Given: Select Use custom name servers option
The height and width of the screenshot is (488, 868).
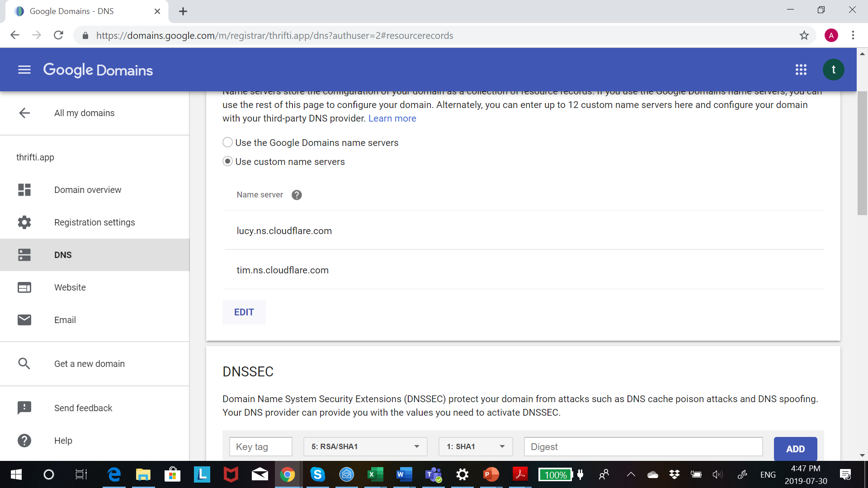Looking at the screenshot, I should point(227,161).
